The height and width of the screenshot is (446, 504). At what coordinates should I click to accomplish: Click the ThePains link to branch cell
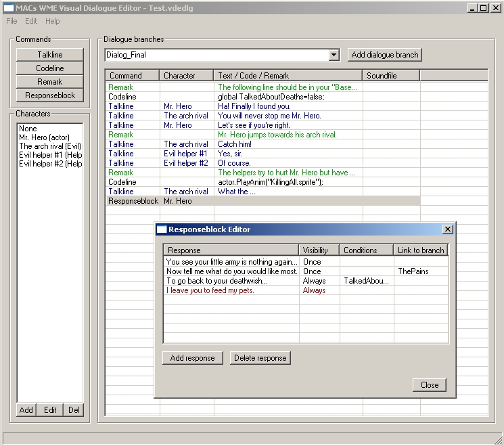click(x=421, y=271)
